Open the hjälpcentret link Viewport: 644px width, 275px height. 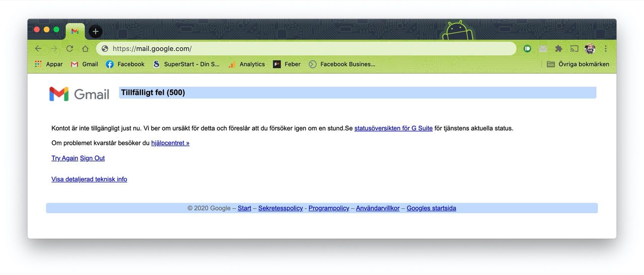[170, 143]
